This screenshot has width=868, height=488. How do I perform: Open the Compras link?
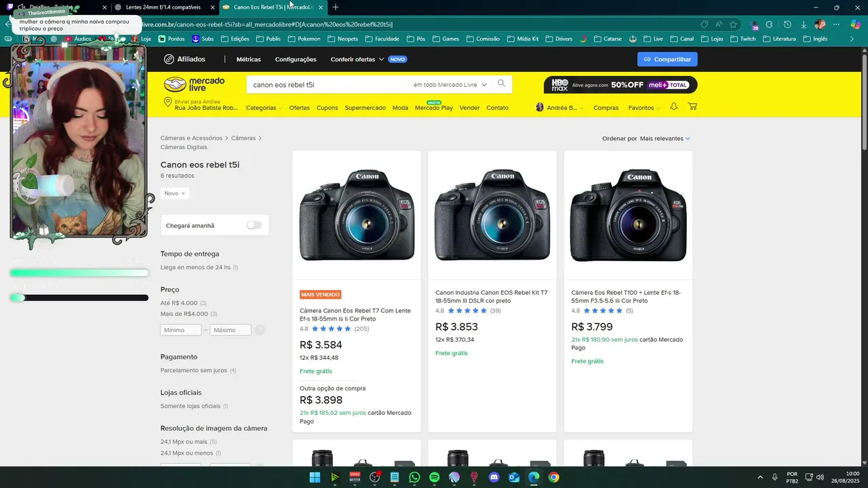[x=606, y=108]
